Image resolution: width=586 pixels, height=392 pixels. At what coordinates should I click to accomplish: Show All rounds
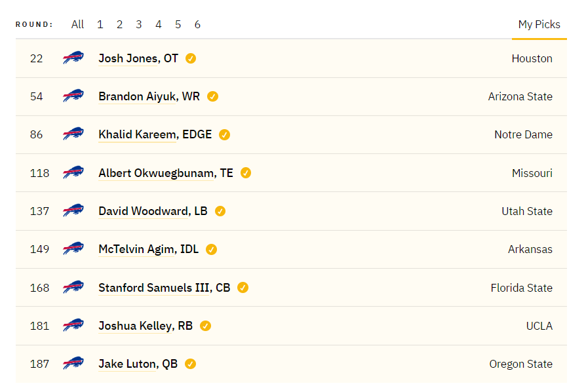(77, 25)
